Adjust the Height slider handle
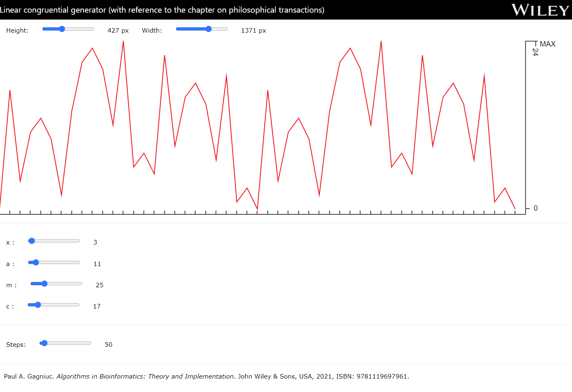This screenshot has height=392, width=572. tap(62, 29)
